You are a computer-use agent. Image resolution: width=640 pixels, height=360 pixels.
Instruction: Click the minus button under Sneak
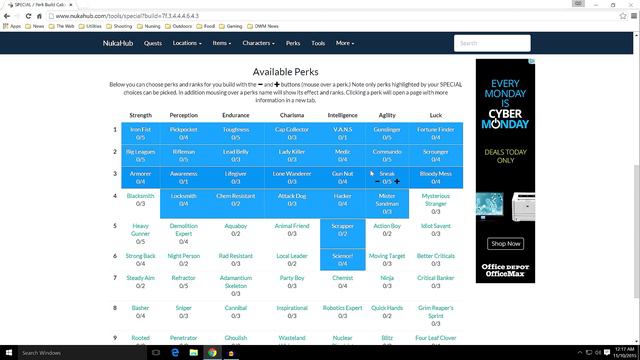377,181
